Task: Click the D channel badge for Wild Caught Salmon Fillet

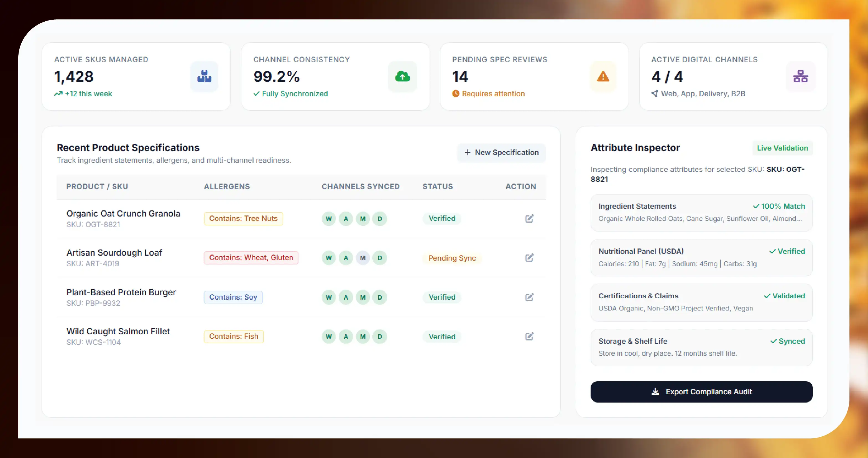Action: click(x=380, y=336)
